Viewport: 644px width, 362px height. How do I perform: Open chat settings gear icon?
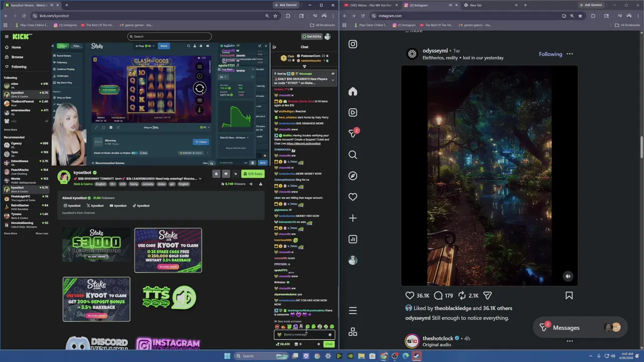318,344
